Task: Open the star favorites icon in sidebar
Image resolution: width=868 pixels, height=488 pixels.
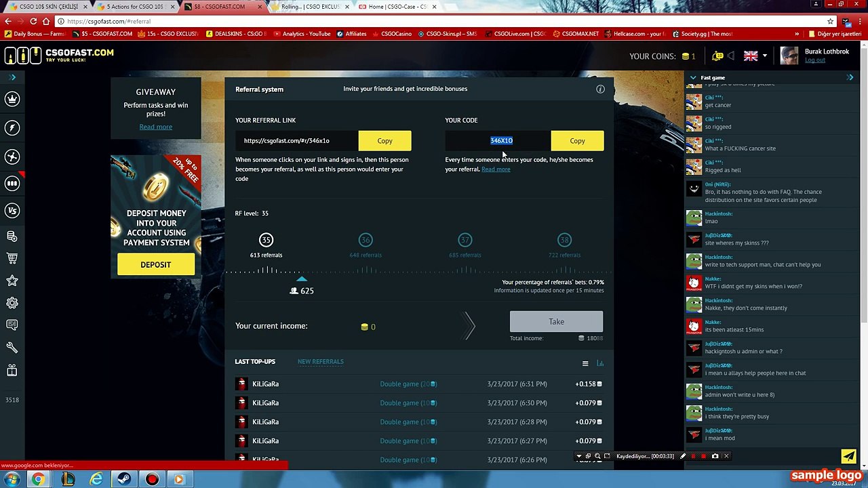Action: pos(12,281)
